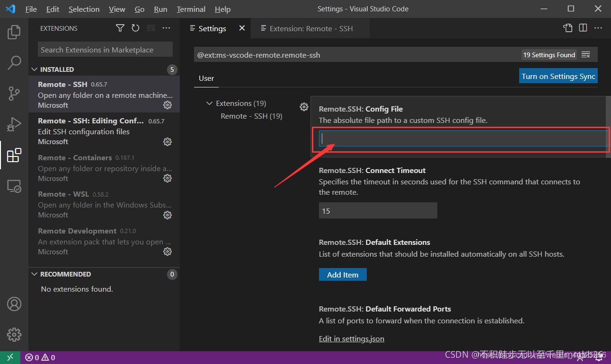Open the File menu
611x364 pixels.
[31, 9]
